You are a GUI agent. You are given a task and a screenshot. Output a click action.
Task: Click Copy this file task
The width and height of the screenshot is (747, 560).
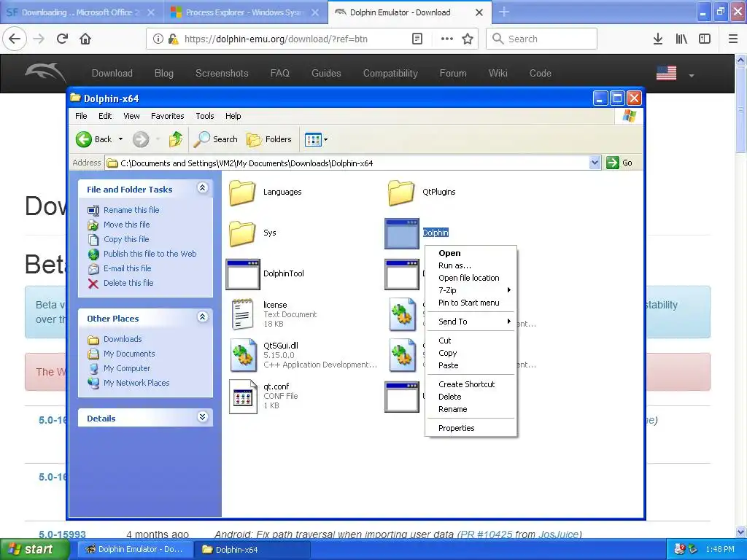[125, 239]
